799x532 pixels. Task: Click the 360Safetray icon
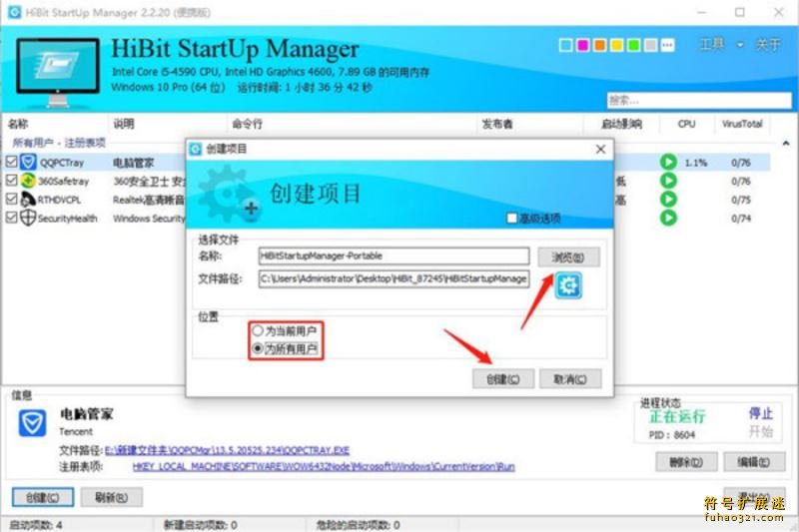point(28,181)
